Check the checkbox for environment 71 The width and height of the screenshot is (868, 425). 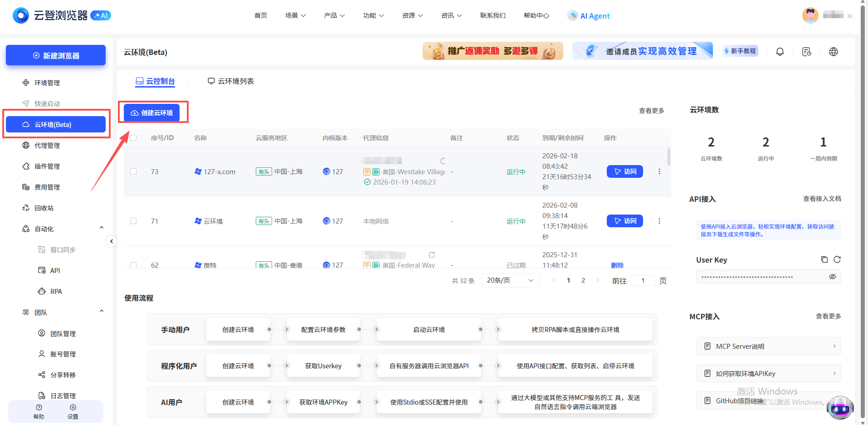click(x=133, y=221)
